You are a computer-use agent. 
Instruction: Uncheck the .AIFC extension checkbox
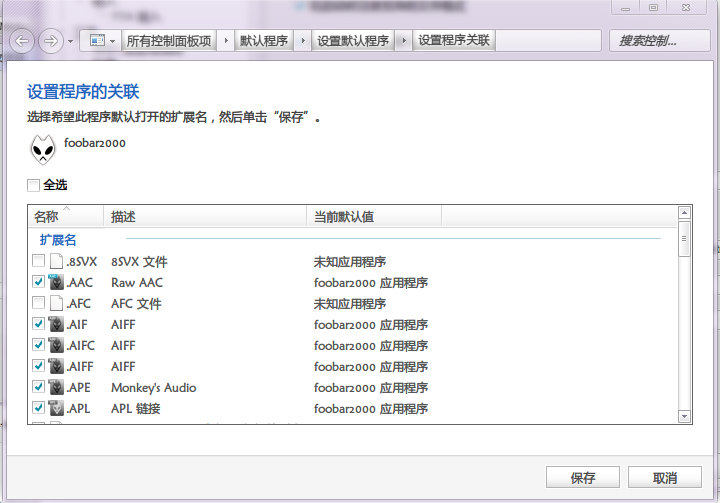pos(39,345)
